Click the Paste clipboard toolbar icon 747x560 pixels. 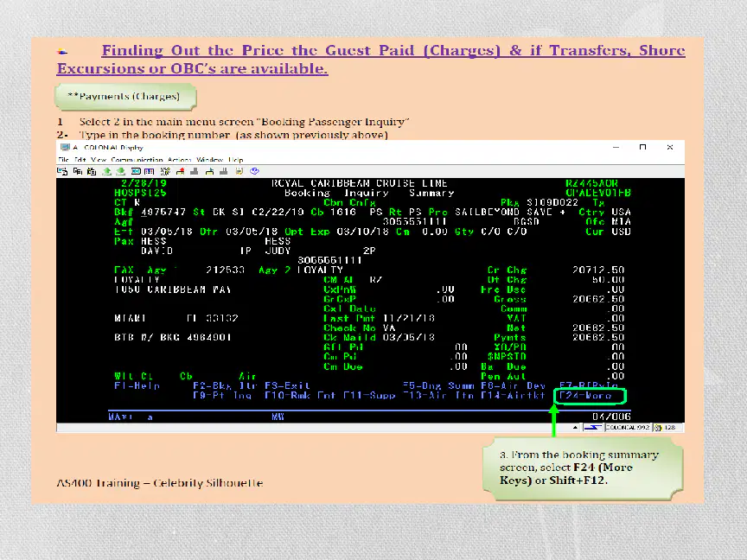point(92,171)
